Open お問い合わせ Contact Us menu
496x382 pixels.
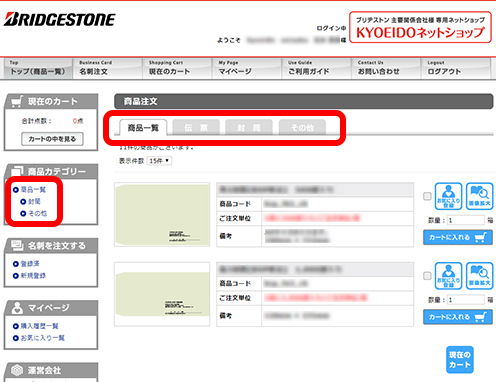(386, 68)
